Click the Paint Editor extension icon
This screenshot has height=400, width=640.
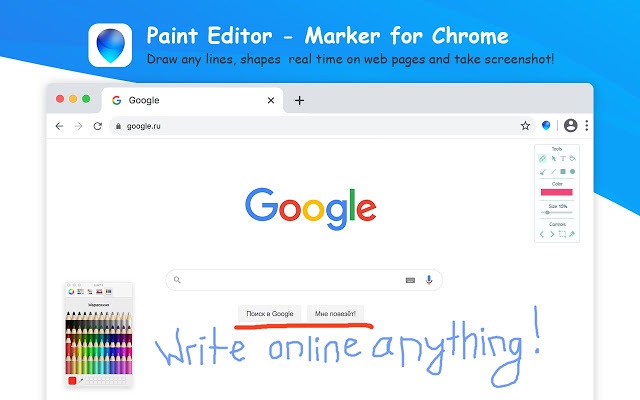tap(546, 126)
